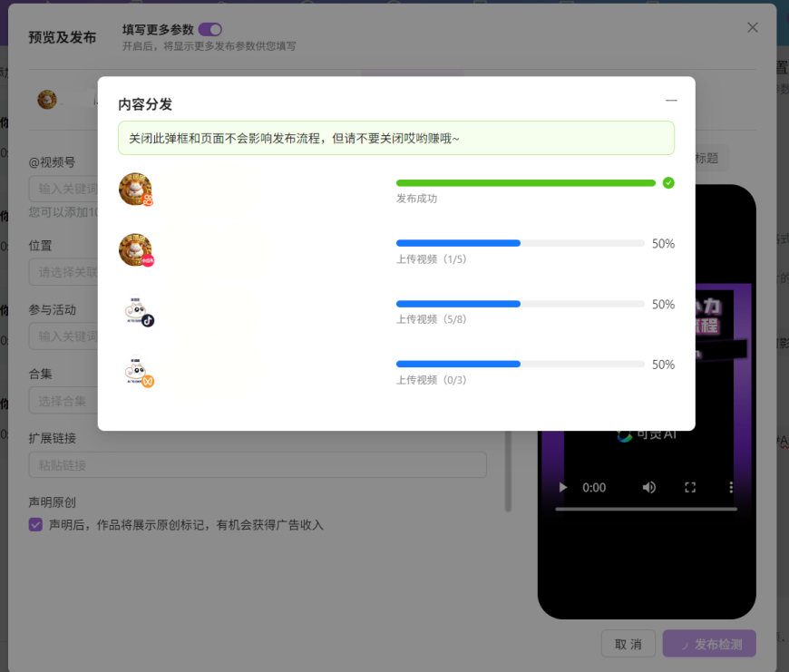
Task: Collapse the 内容分发 dialog with the minus control
Action: pyautogui.click(x=671, y=101)
